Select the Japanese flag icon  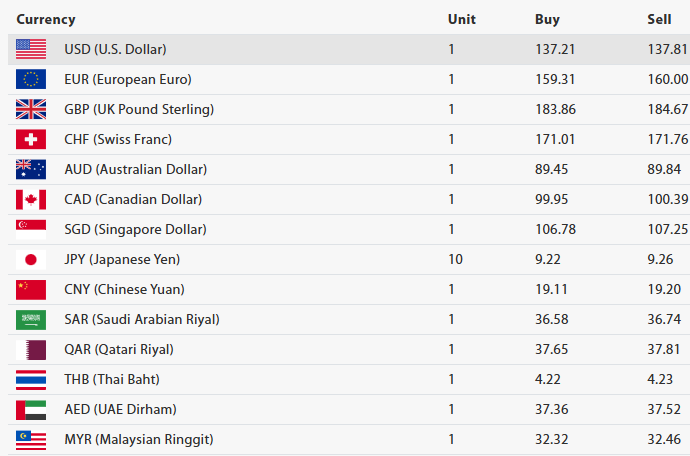point(31,259)
